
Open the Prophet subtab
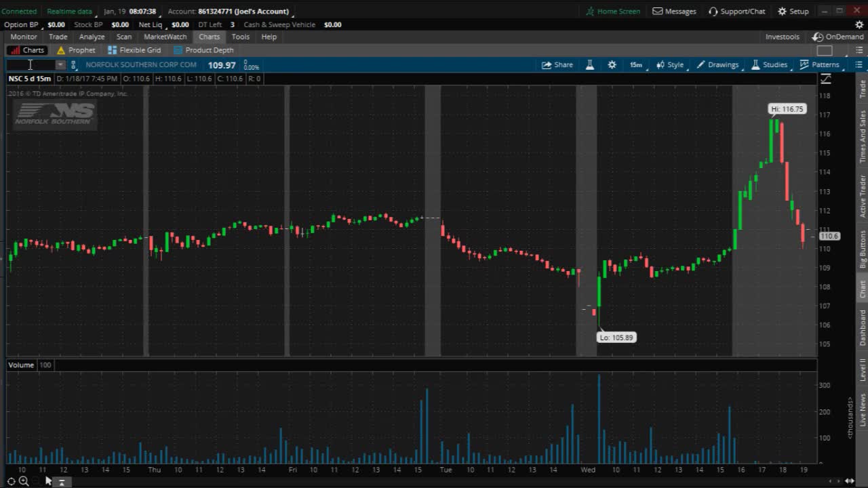pos(76,50)
